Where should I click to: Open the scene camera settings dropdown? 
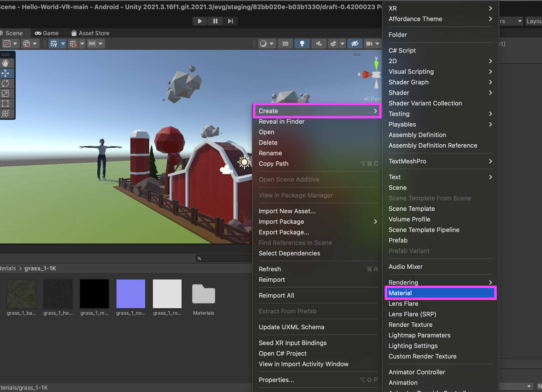click(x=372, y=44)
